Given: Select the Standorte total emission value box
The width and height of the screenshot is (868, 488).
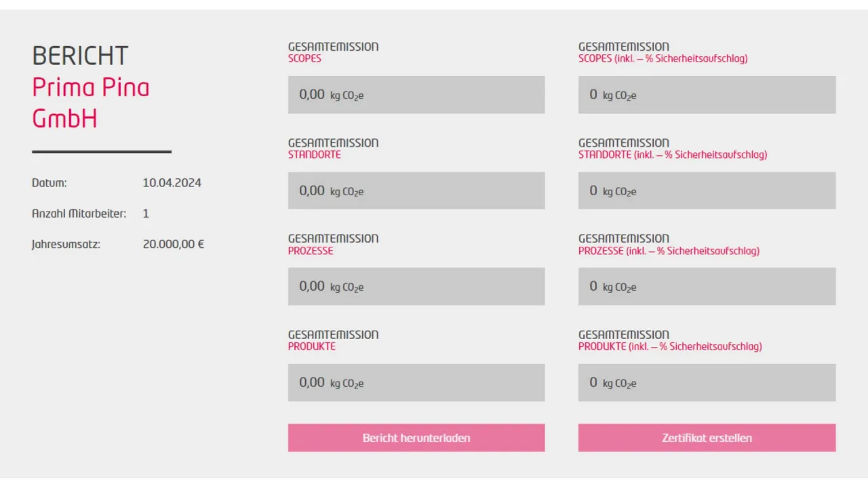Looking at the screenshot, I should coord(416,190).
